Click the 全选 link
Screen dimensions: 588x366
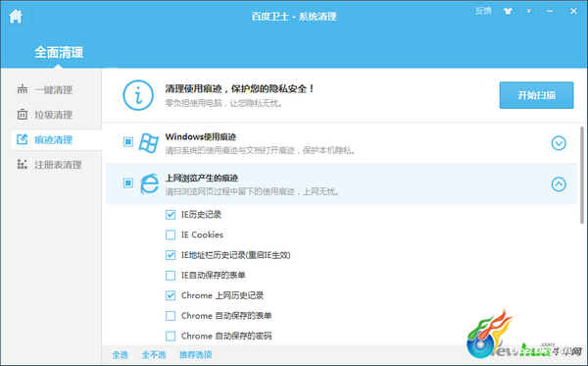pyautogui.click(x=120, y=355)
